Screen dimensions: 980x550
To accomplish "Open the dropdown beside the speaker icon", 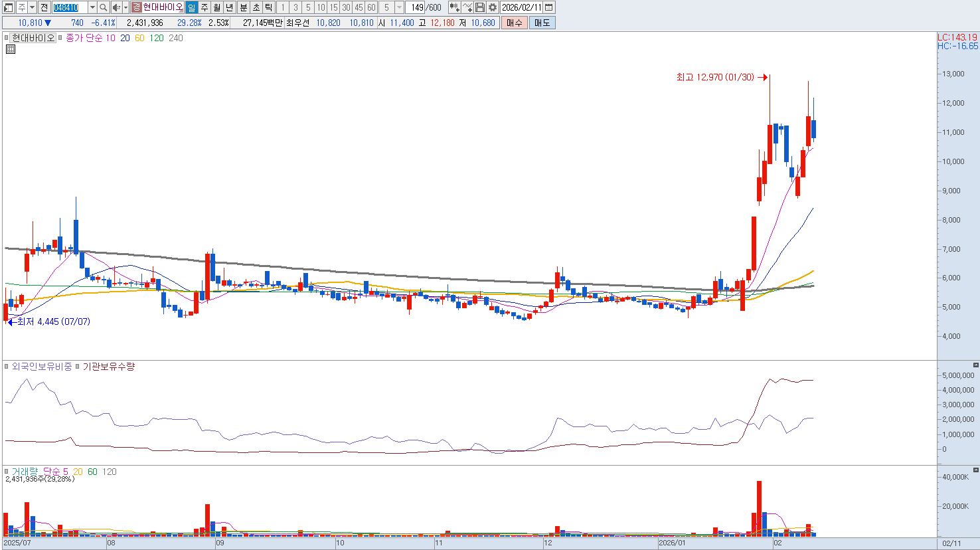I will tap(125, 7).
